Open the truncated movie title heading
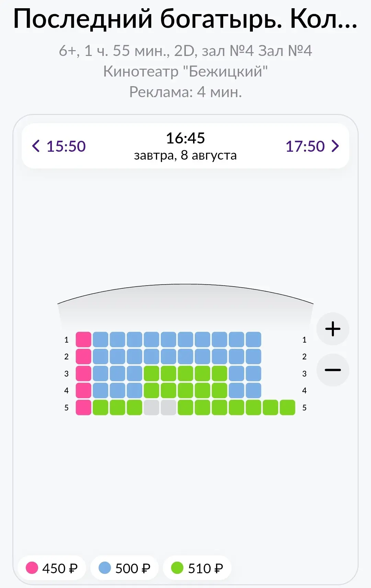This screenshot has height=588, width=371. tap(185, 19)
